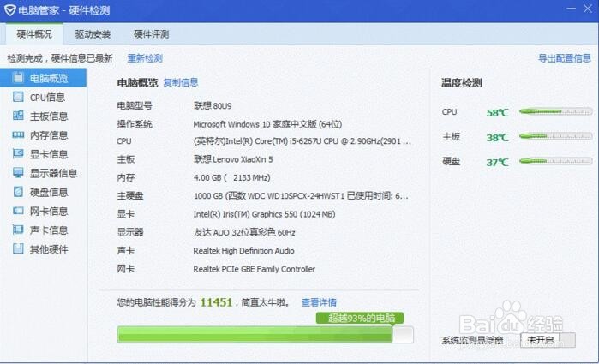Screen dimensions: 599x364
Task: Open the 声卡信息 sound card icon
Action: pos(18,230)
